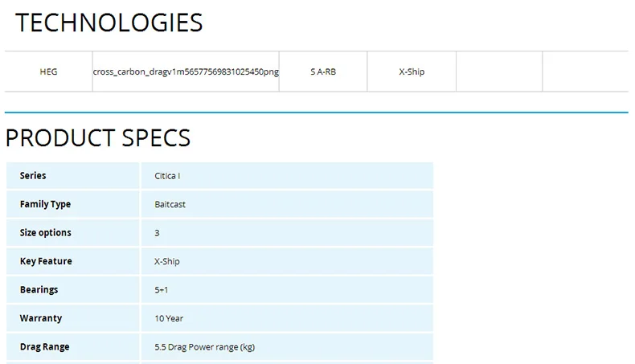Select the Bearings label
635x364 pixels.
[39, 290]
